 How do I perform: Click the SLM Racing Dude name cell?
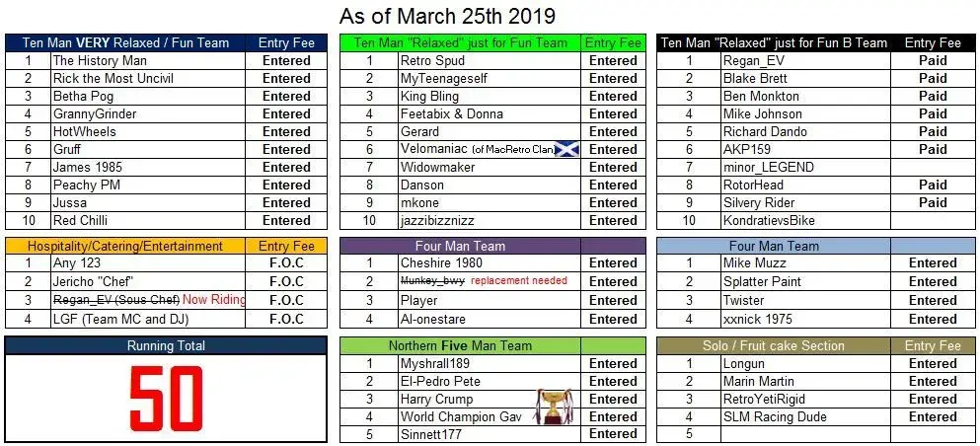click(805, 416)
